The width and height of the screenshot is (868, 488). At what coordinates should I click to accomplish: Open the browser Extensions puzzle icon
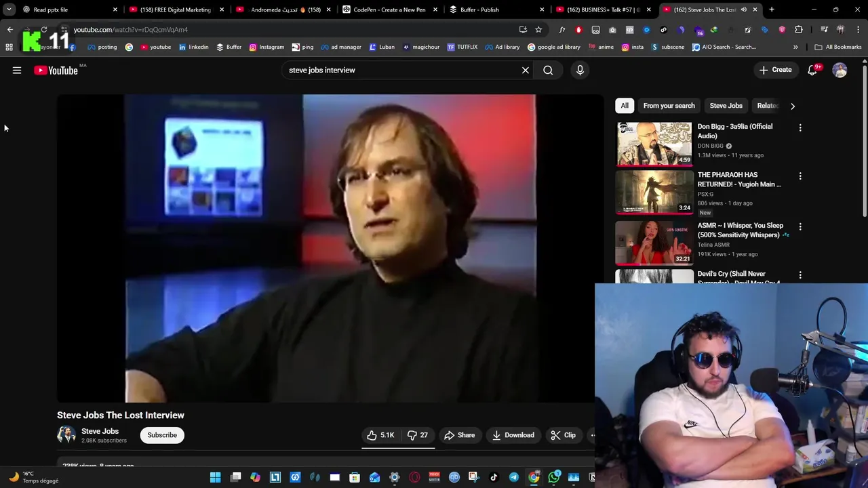[799, 30]
